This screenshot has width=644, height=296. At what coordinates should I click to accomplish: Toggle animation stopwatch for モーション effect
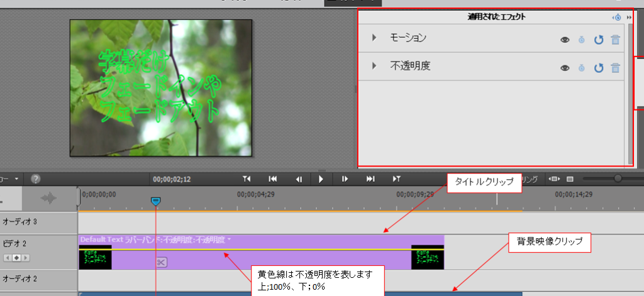click(582, 40)
